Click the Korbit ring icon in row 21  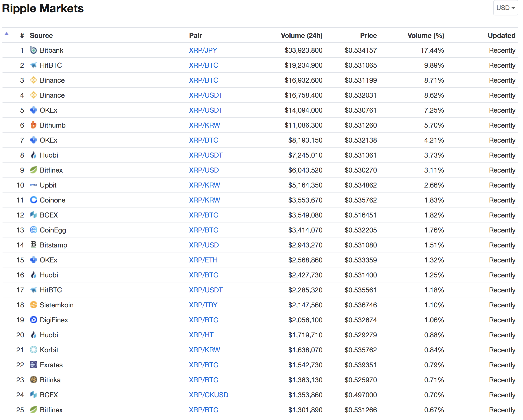tap(33, 350)
